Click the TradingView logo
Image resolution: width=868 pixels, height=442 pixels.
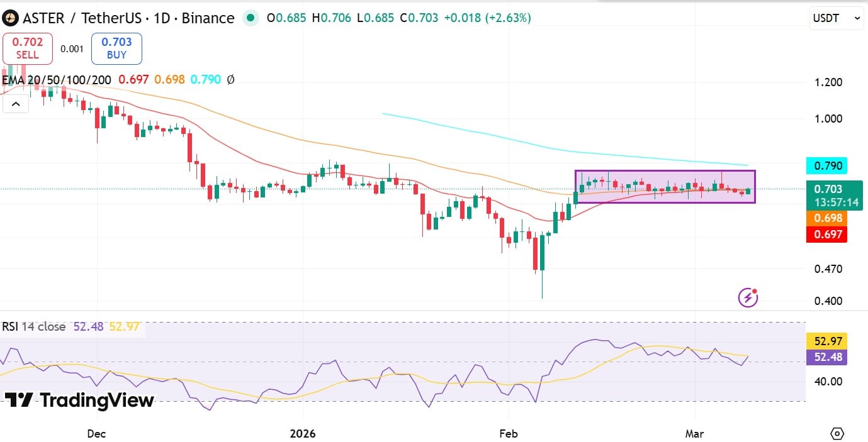[79, 401]
